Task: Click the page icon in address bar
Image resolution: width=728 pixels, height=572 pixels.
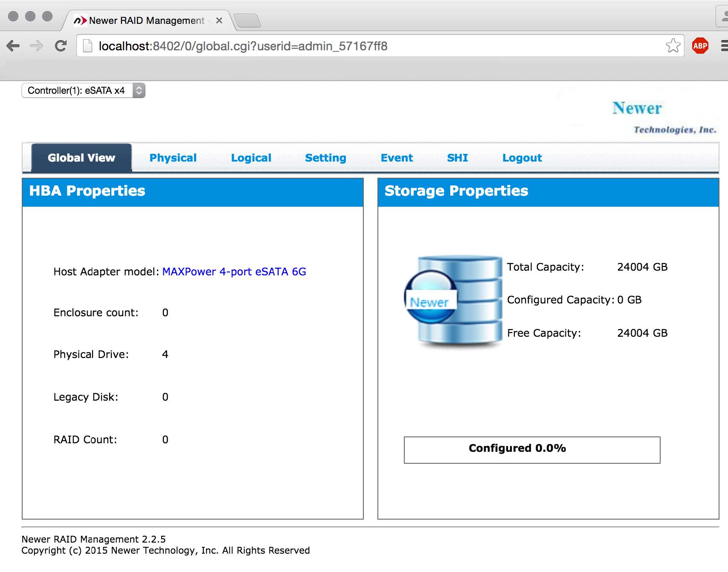Action: [x=87, y=45]
